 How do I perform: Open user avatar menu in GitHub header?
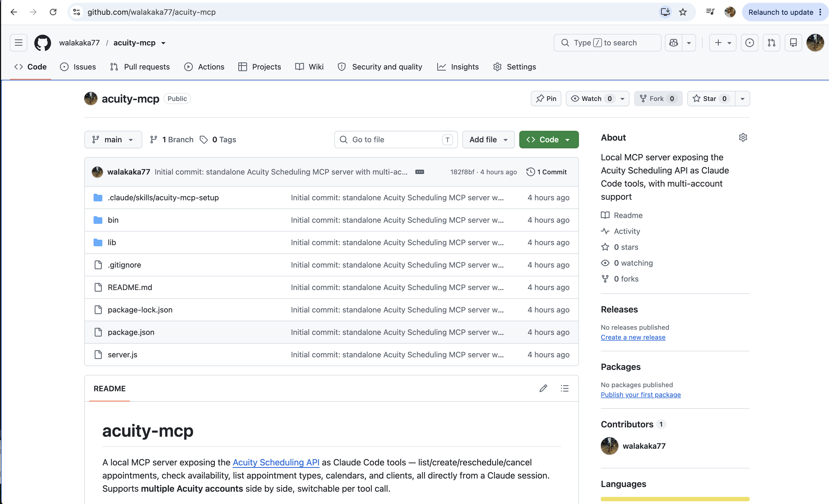tap(815, 43)
